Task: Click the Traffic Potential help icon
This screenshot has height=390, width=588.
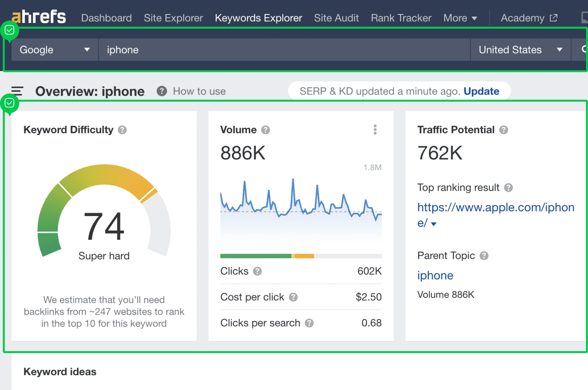Action: (x=504, y=130)
